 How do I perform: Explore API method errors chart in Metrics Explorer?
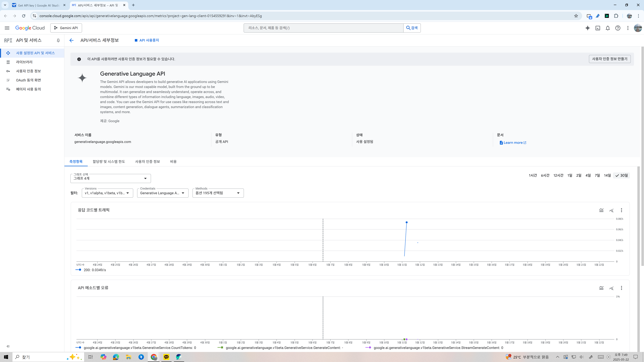coord(611,288)
